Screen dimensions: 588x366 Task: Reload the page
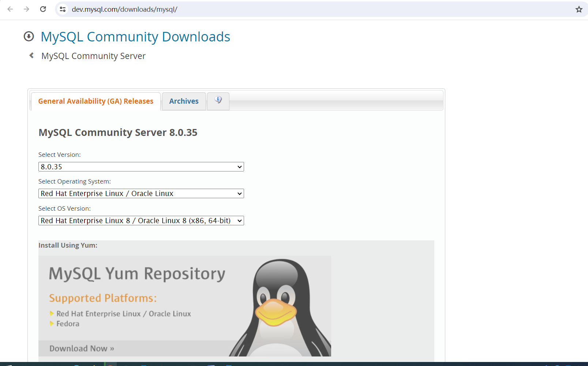[x=43, y=9]
